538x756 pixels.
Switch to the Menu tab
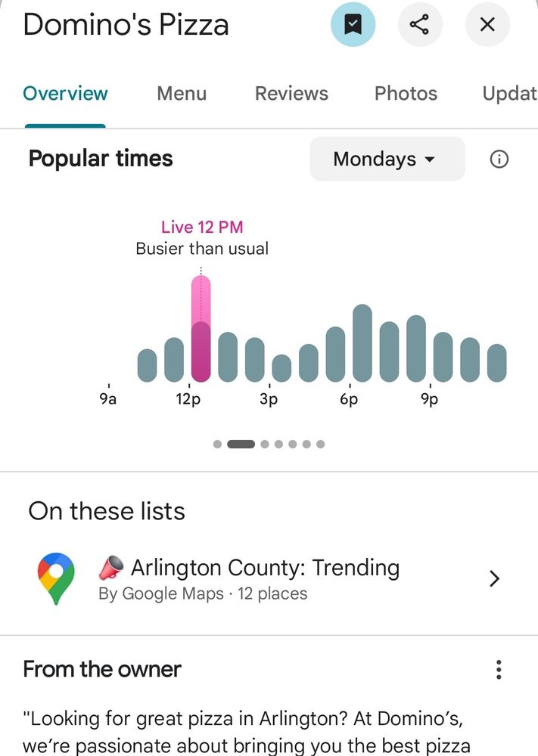click(x=182, y=94)
